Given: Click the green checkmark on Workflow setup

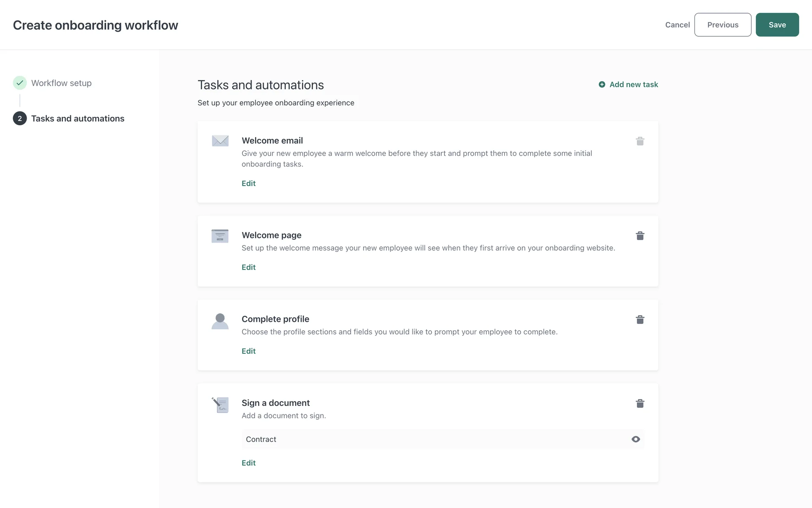Looking at the screenshot, I should pos(20,83).
